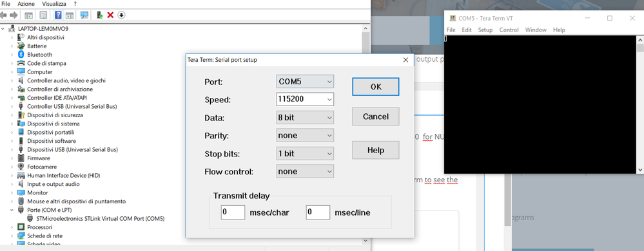Click the Dispositivi di sicurezza icon
The height and width of the screenshot is (251, 644).
pos(21,115)
